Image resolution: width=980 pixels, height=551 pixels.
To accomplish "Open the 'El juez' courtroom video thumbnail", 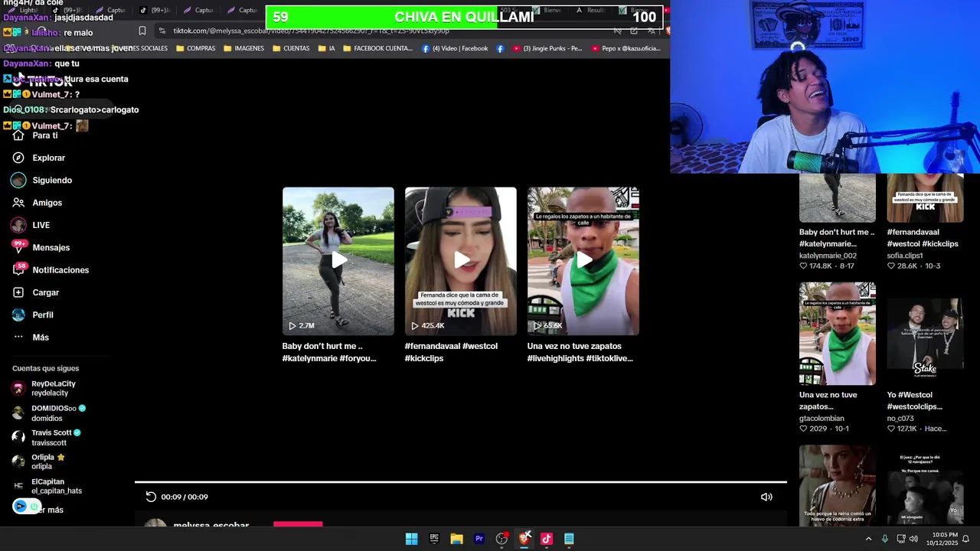I will tap(925, 485).
